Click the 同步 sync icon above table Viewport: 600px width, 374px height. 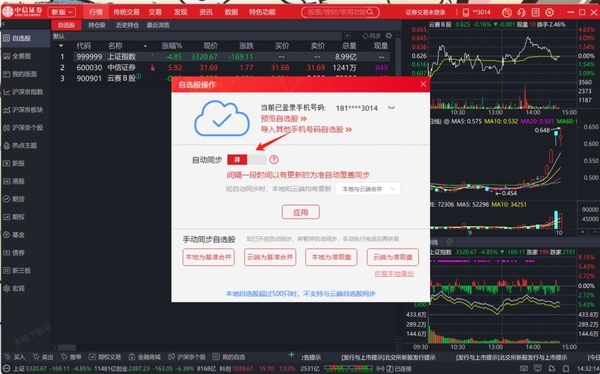tap(371, 36)
